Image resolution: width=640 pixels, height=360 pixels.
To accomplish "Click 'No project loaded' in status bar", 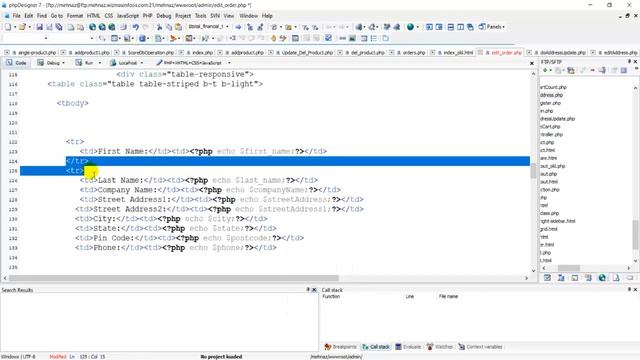I will [221, 356].
